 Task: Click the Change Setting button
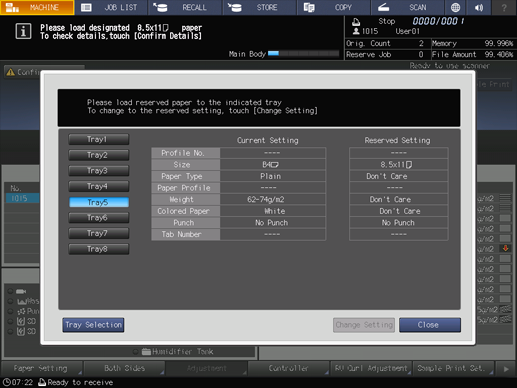(x=364, y=325)
